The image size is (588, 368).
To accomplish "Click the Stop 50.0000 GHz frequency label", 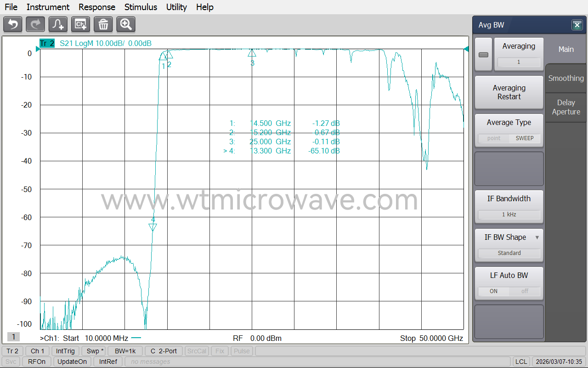I will tap(431, 338).
